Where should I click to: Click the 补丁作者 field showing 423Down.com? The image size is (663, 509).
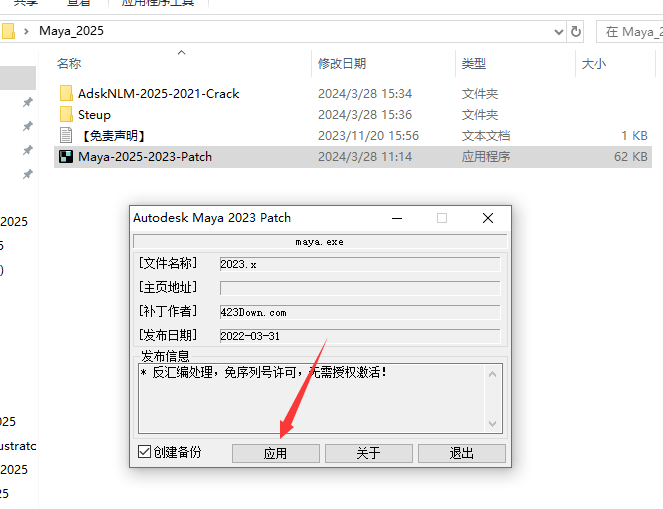360,312
